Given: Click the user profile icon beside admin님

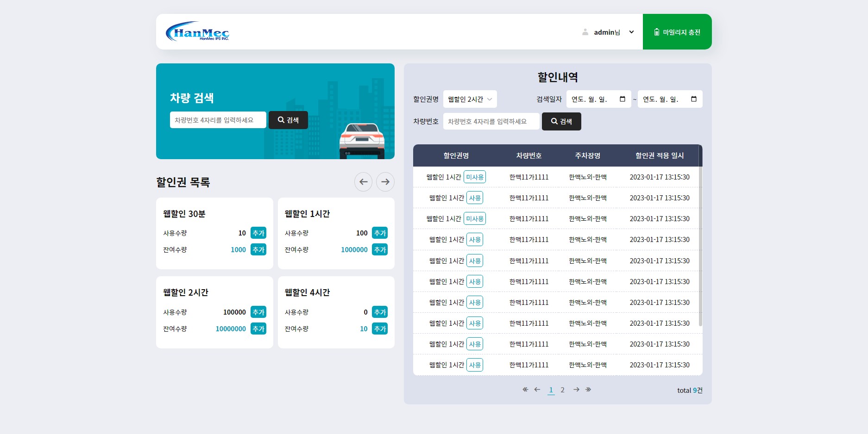Looking at the screenshot, I should tap(585, 32).
